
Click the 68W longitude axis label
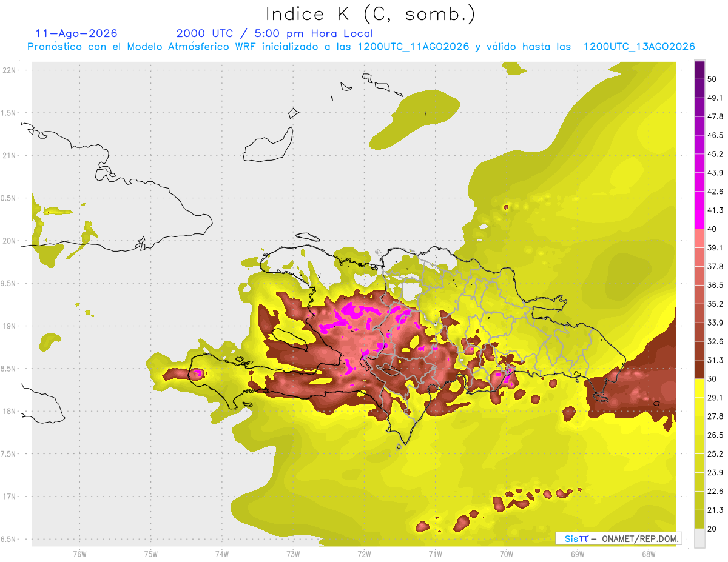pos(648,553)
